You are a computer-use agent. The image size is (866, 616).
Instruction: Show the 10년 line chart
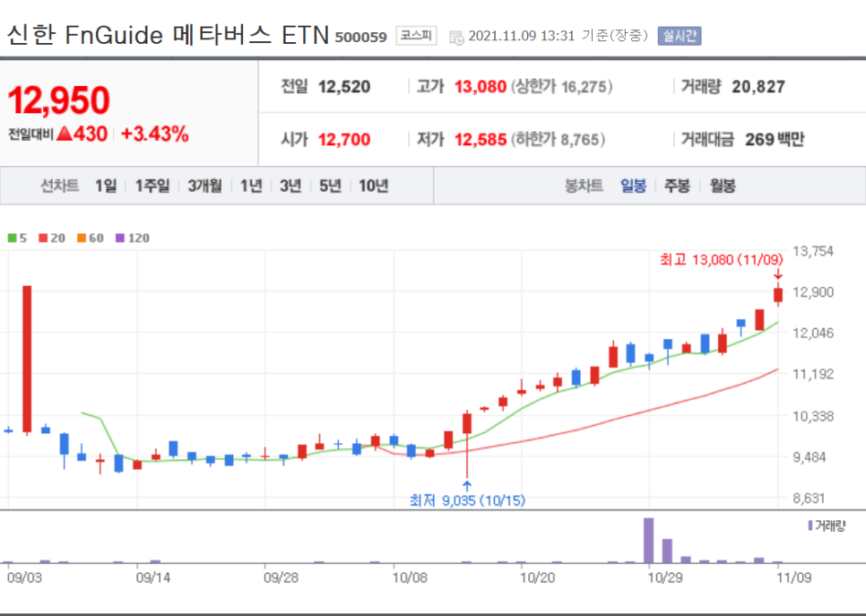[374, 186]
